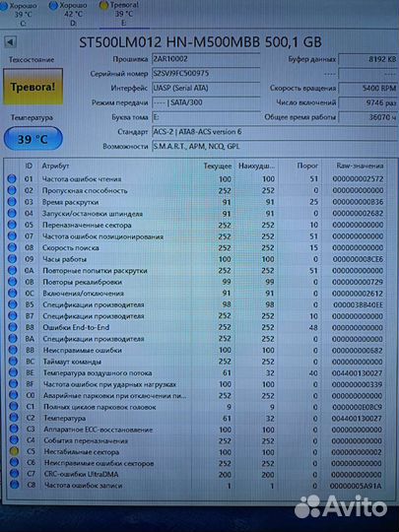Click status icon for C6 uncorrectable sector errors

(x=14, y=463)
